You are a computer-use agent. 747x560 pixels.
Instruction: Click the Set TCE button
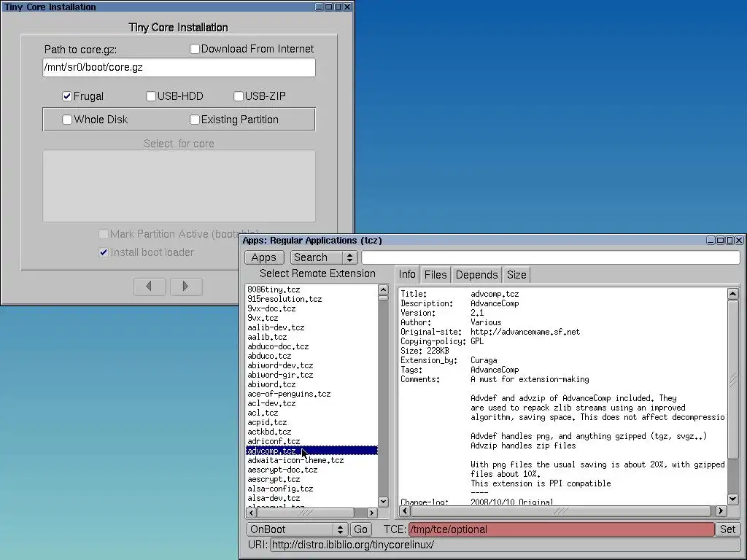click(727, 529)
